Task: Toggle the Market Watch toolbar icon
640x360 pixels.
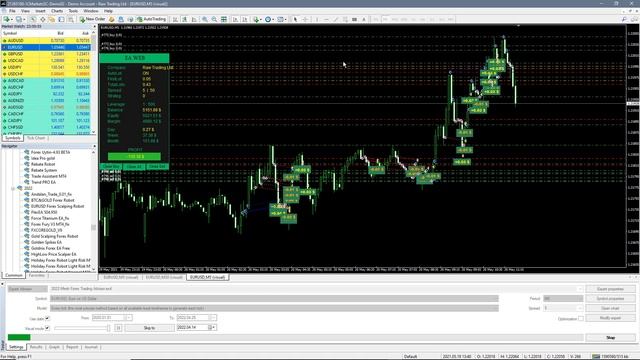Action: coord(33,19)
